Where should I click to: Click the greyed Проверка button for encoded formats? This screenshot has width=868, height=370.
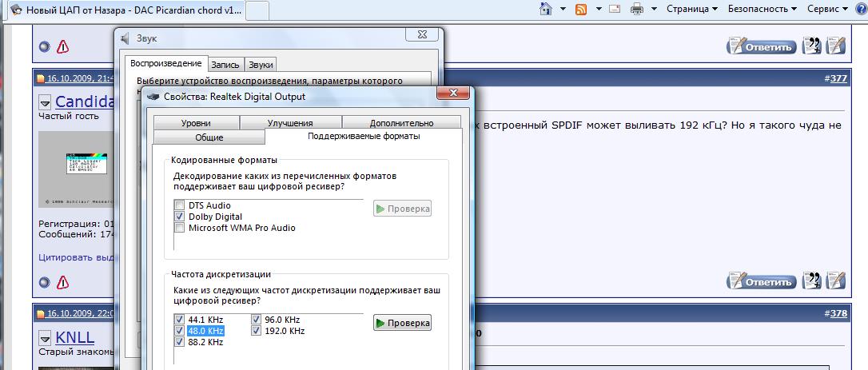403,209
